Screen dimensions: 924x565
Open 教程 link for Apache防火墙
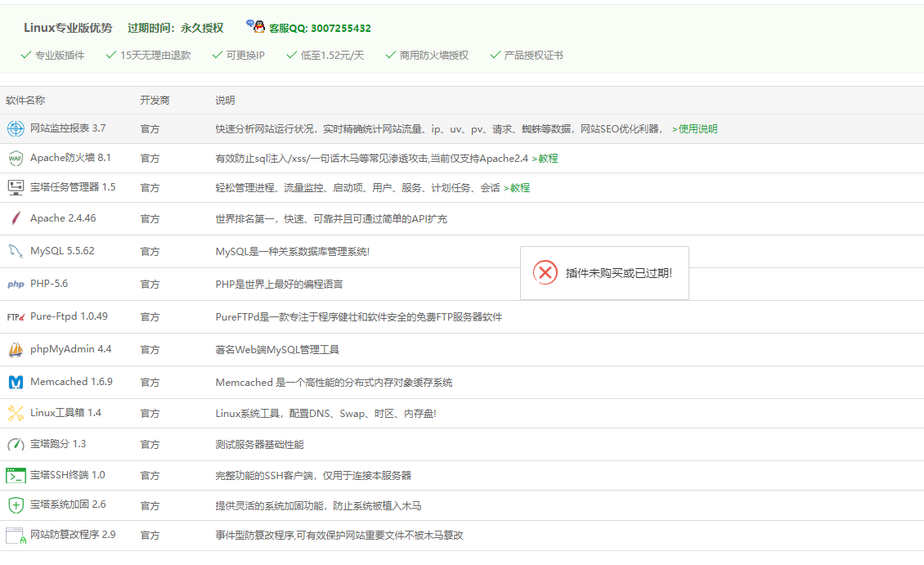tap(545, 159)
